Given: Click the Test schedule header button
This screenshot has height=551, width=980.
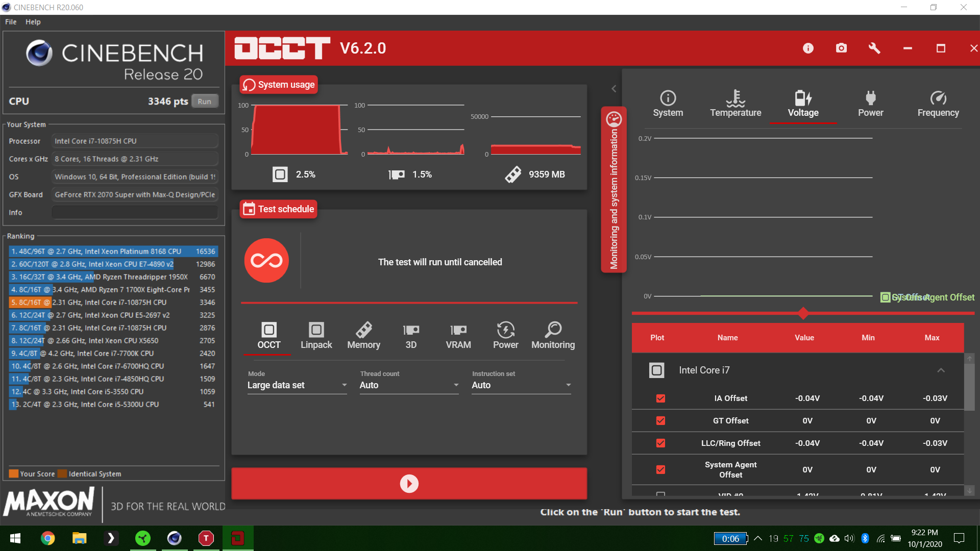Looking at the screenshot, I should coord(279,209).
